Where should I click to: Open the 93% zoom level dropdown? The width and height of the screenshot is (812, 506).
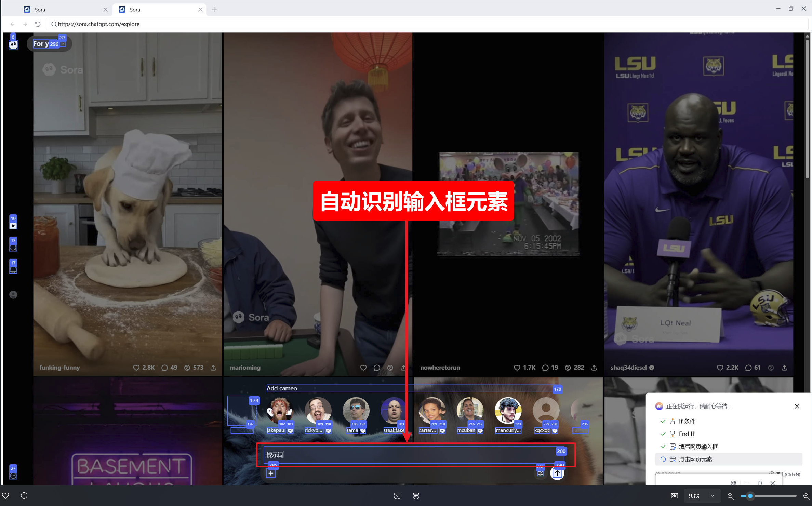point(712,496)
